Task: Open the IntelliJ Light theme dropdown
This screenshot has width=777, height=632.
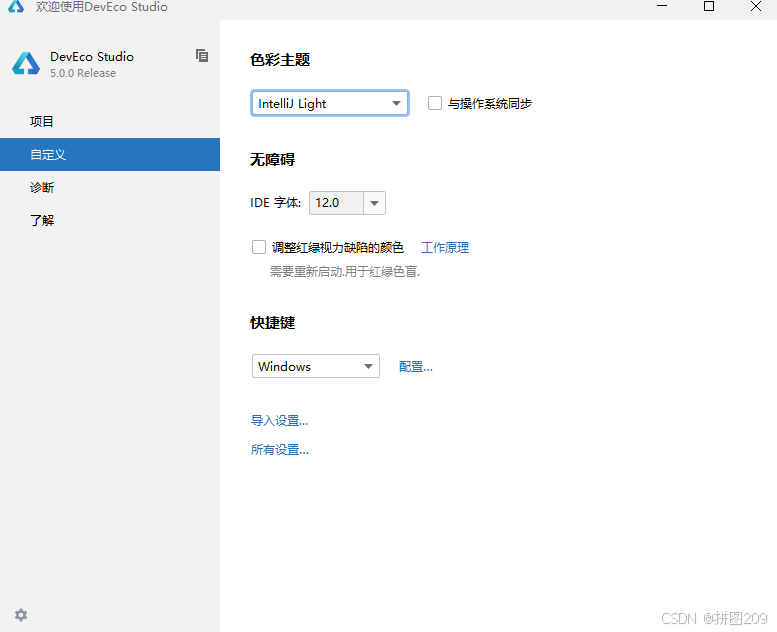Action: [330, 103]
